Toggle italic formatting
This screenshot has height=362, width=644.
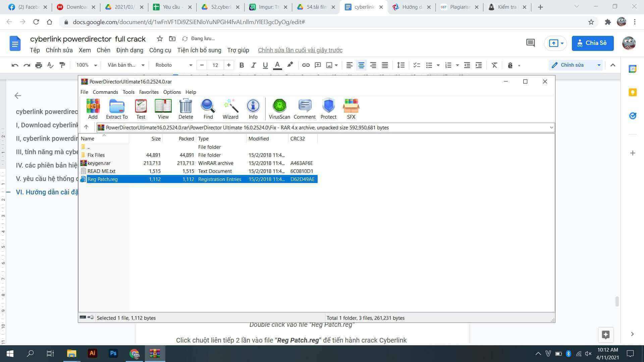tap(253, 65)
